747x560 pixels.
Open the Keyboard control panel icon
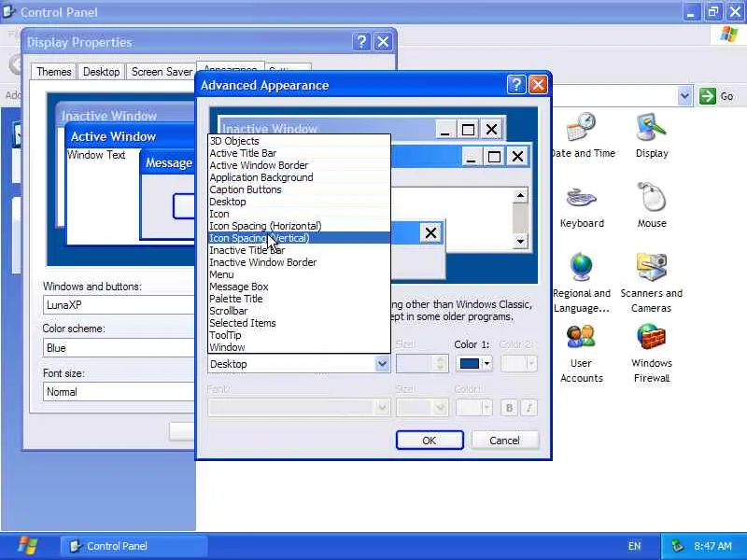click(x=582, y=205)
